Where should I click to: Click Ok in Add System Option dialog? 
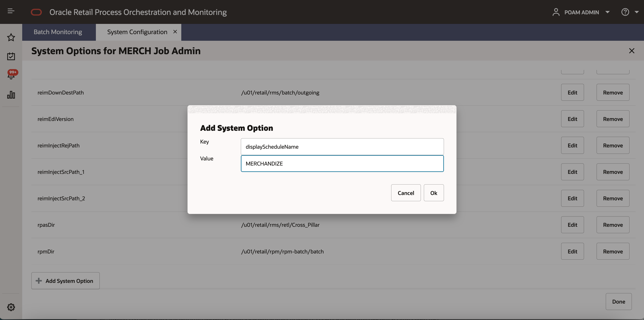(x=433, y=193)
